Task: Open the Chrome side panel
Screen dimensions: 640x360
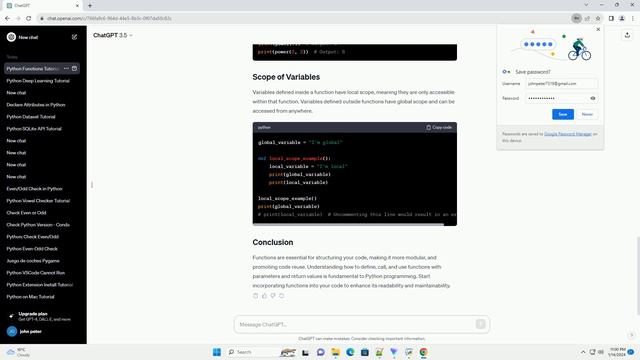Action: [x=611, y=18]
